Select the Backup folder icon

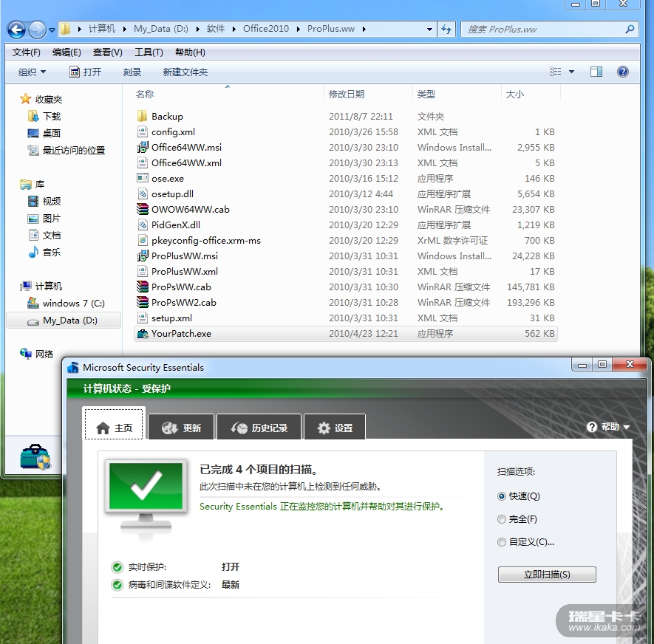point(142,116)
